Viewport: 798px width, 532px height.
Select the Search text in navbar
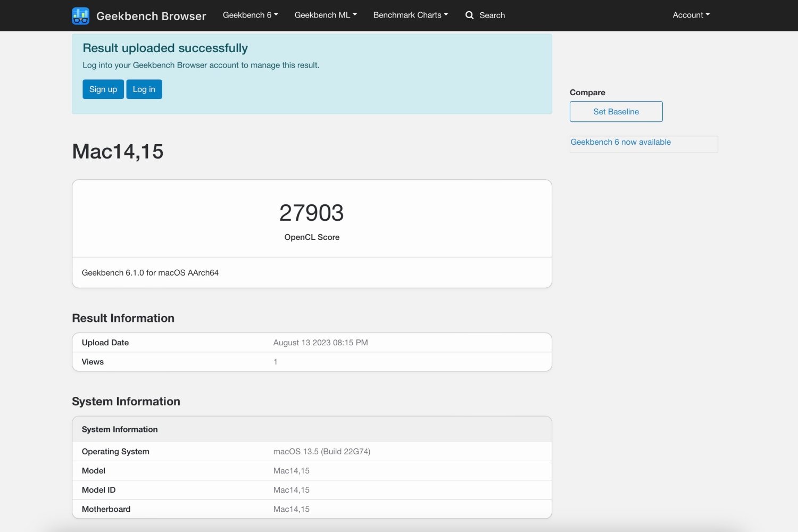(492, 15)
